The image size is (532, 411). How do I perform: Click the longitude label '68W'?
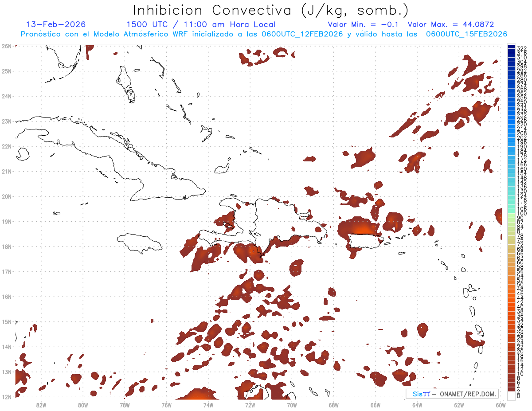(334, 404)
